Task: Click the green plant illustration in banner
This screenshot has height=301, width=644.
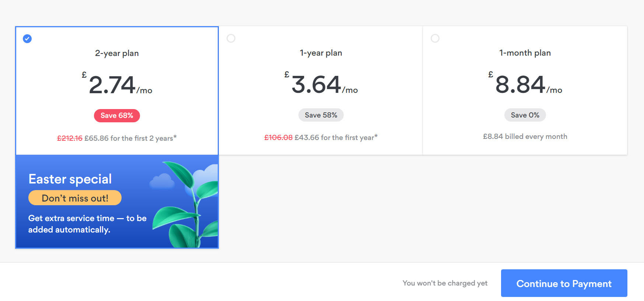Action: click(186, 204)
